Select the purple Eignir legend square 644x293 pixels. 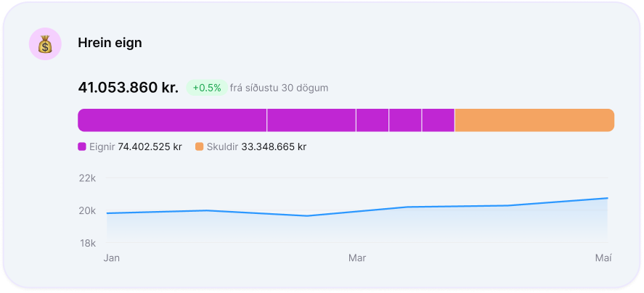pos(82,146)
